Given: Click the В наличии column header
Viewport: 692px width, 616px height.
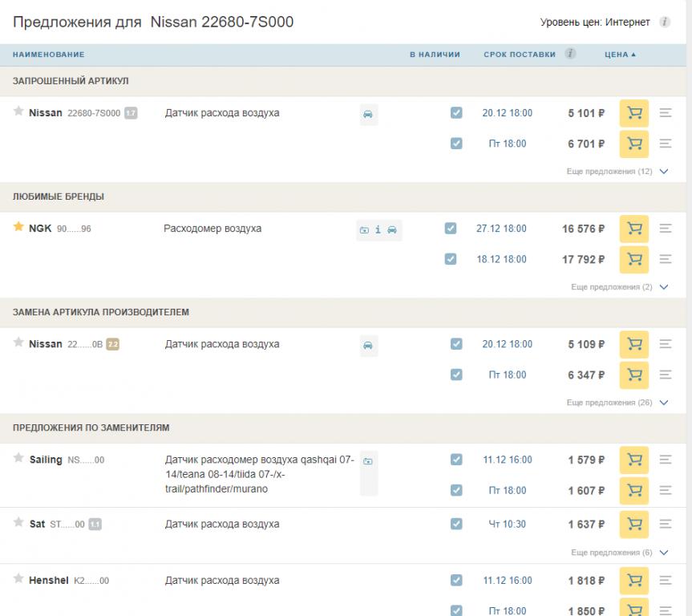Looking at the screenshot, I should (435, 55).
